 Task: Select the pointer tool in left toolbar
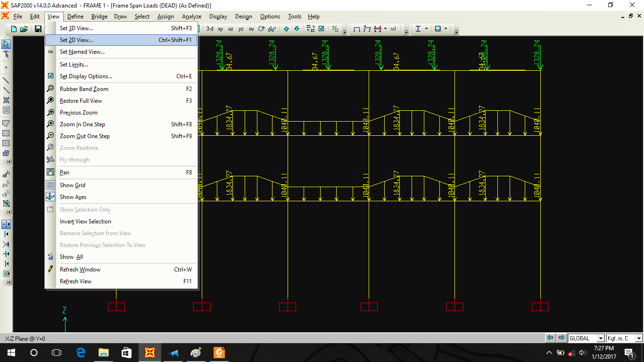[x=6, y=44]
